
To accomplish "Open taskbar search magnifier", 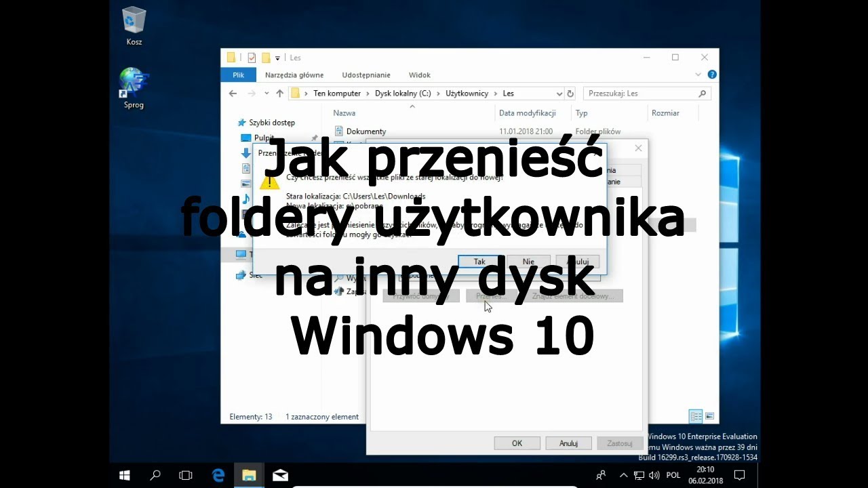I will [x=155, y=476].
